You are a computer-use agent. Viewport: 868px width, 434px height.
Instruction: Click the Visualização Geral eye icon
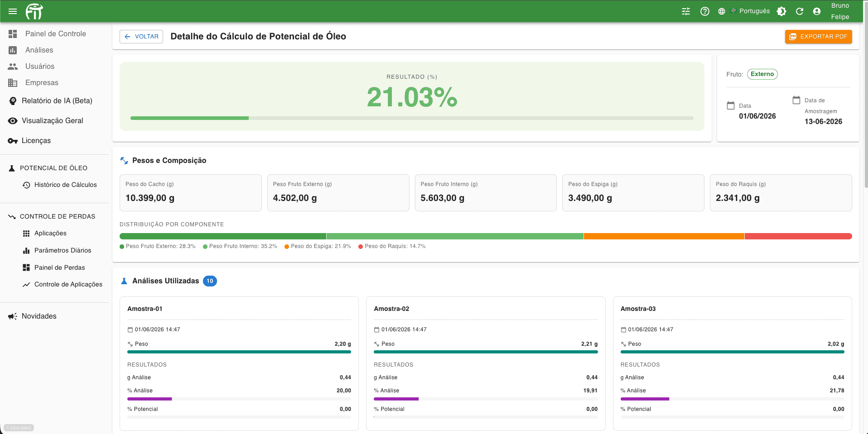point(13,121)
